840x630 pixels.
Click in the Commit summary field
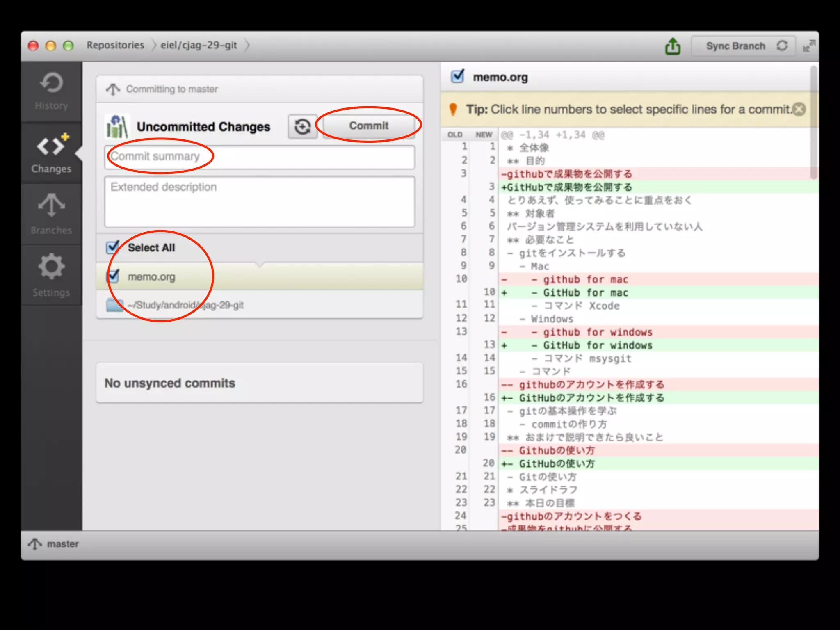pos(259,157)
